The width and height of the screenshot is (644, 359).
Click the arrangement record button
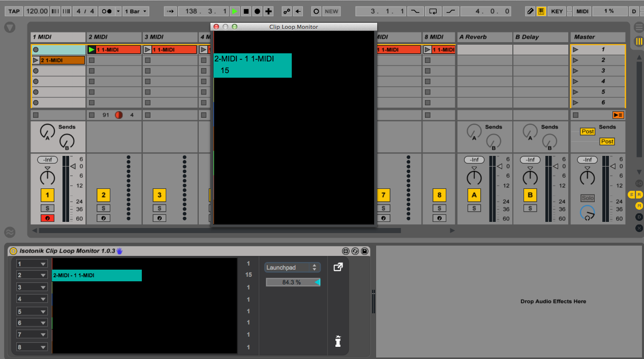point(257,11)
